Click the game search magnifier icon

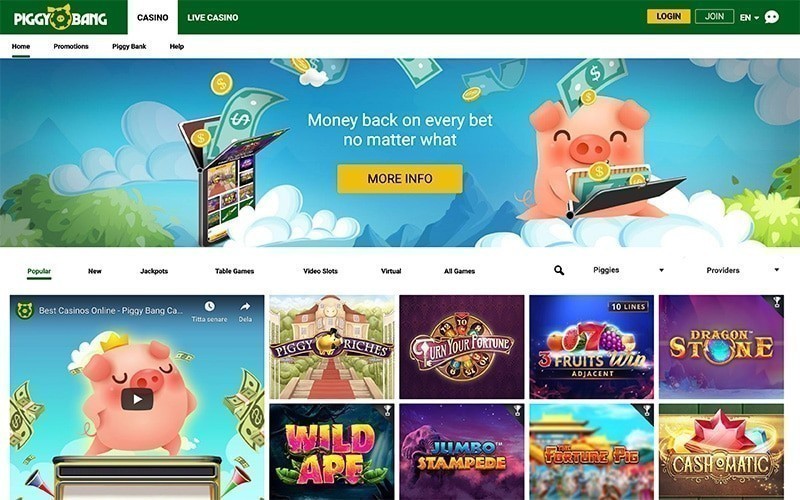pos(559,270)
